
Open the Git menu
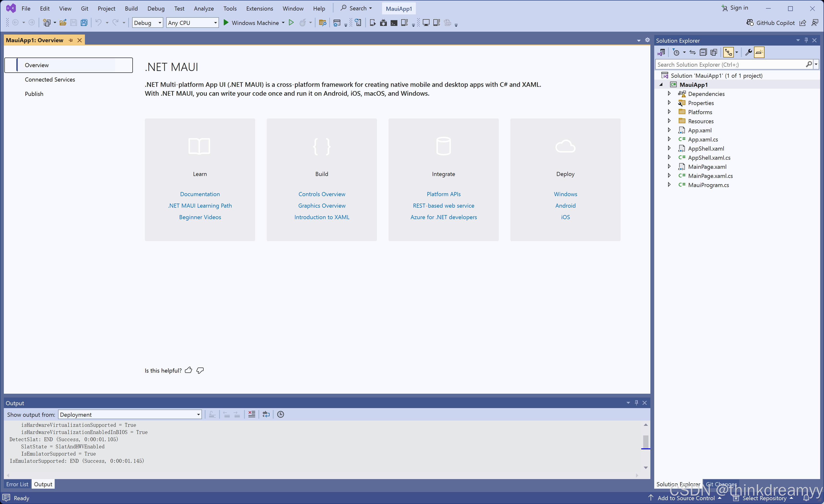[x=84, y=8]
